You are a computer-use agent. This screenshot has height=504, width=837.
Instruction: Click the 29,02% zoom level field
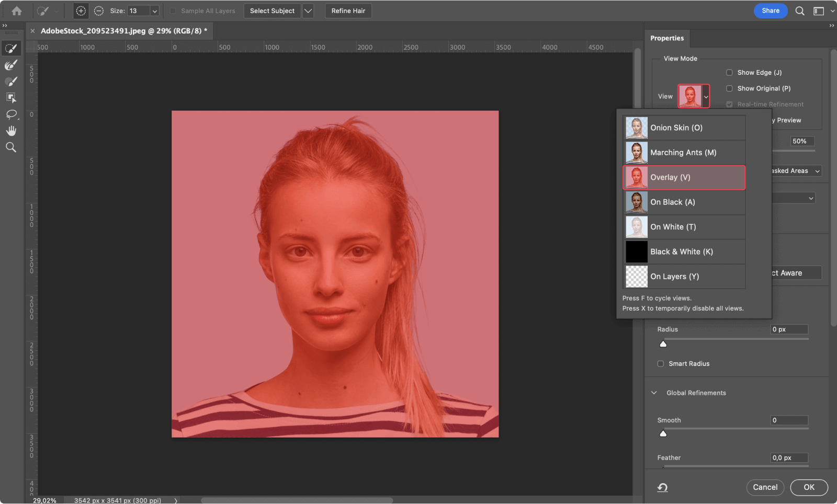[x=45, y=500]
